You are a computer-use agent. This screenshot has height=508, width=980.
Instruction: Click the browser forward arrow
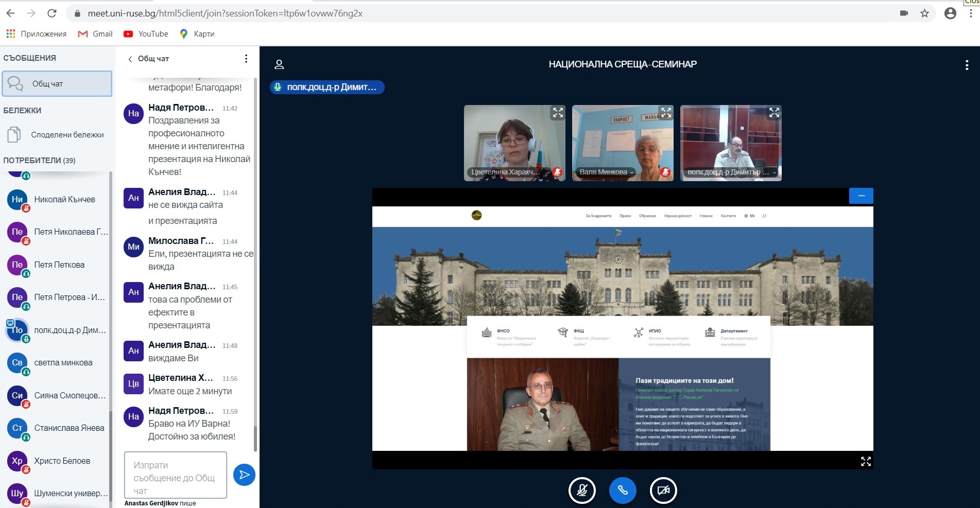click(31, 13)
